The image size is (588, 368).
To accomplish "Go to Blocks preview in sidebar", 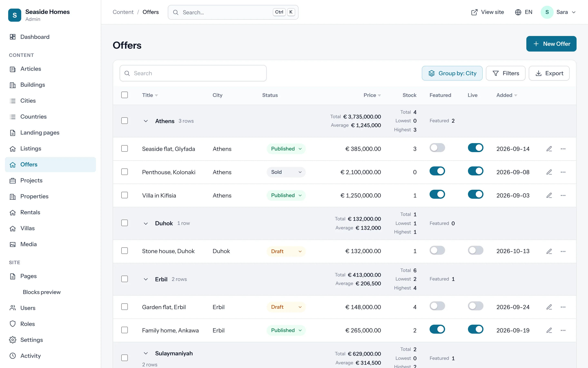I will [42, 292].
